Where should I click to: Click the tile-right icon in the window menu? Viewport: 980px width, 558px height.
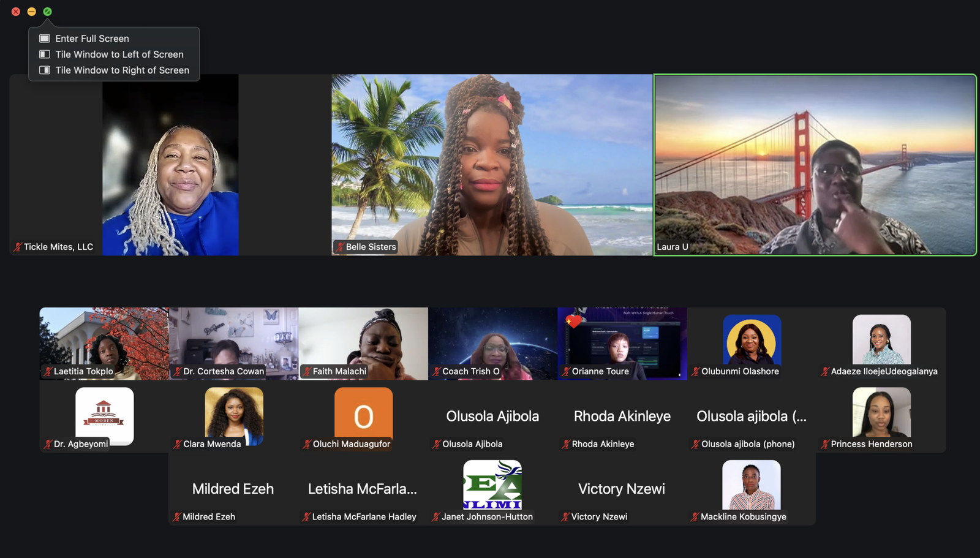point(45,70)
